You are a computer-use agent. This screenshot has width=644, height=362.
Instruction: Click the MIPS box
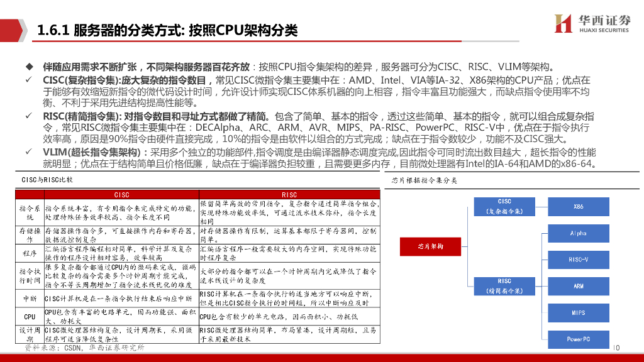578,313
